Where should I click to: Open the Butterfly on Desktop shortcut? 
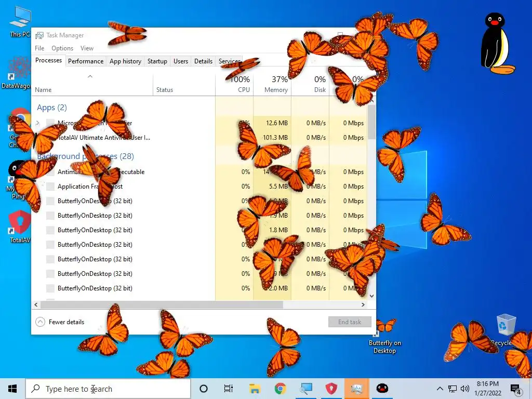(385, 336)
